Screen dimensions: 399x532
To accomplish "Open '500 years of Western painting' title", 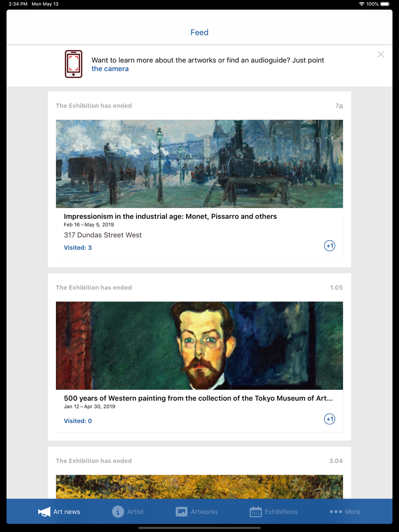I will (198, 398).
